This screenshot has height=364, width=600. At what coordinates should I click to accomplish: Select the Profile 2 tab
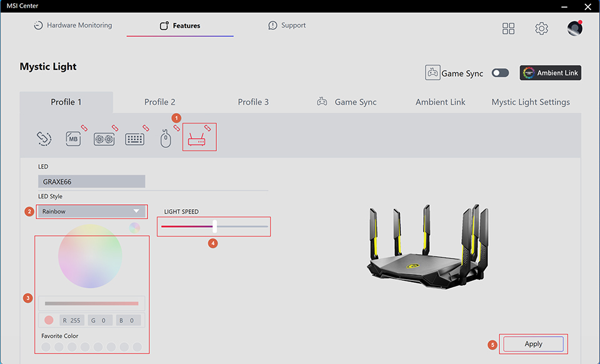click(x=159, y=102)
